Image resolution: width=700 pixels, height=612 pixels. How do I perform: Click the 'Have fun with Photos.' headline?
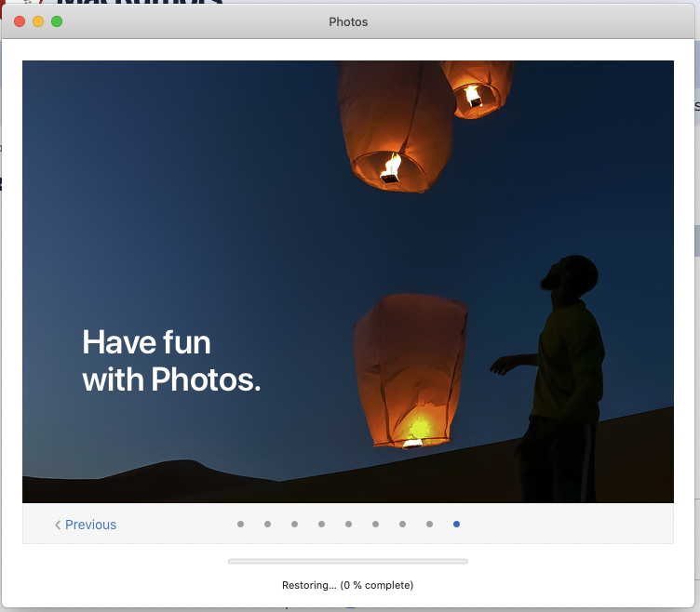coord(171,361)
